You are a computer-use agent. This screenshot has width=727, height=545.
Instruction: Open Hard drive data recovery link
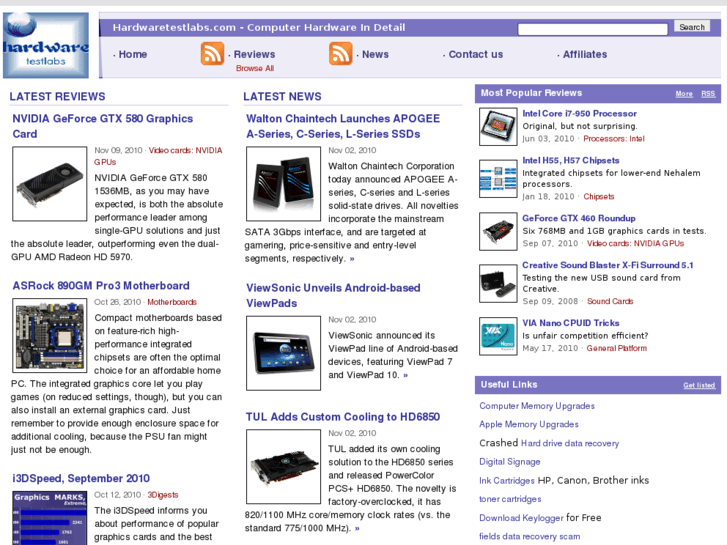(570, 443)
